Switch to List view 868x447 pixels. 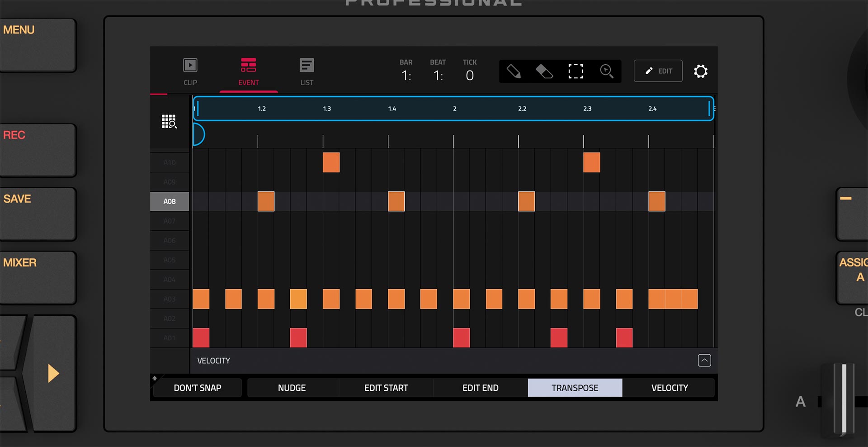pos(307,71)
